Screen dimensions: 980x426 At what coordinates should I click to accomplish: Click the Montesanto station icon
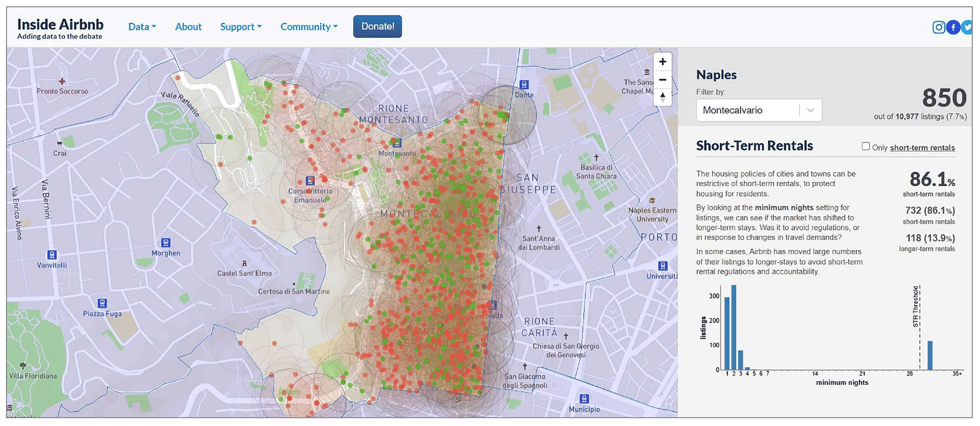(396, 143)
